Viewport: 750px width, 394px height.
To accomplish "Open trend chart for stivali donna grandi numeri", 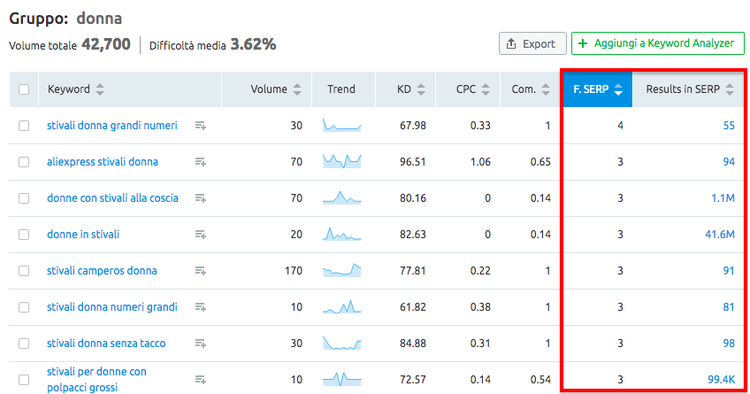I will (342, 125).
